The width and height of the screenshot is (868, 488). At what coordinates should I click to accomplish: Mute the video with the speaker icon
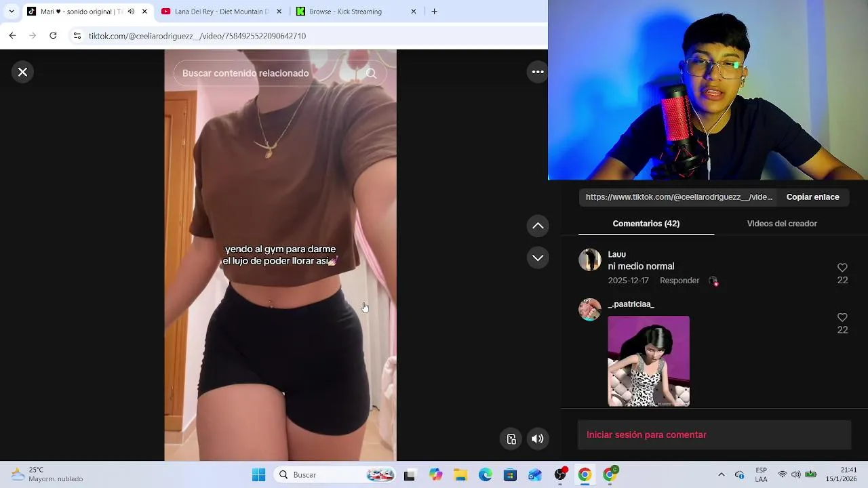click(538, 439)
